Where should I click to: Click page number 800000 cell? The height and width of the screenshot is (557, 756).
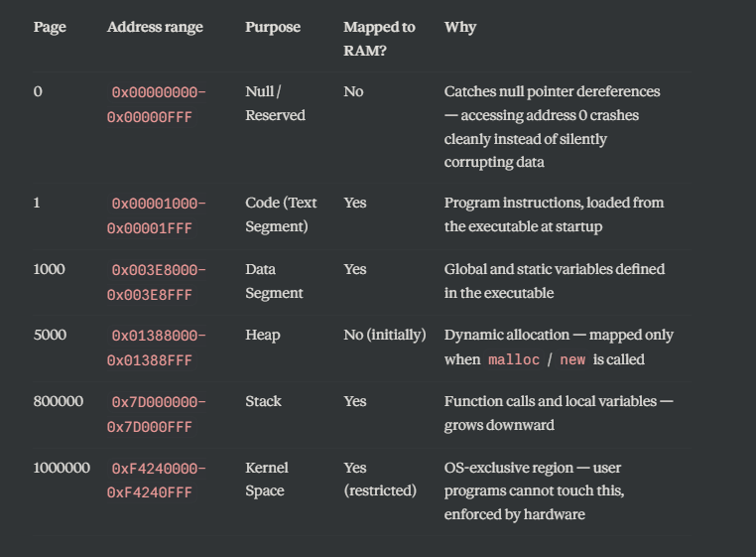coord(58,401)
